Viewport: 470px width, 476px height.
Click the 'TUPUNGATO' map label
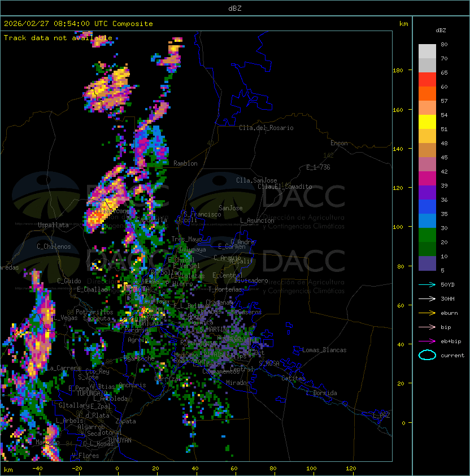pyautogui.click(x=91, y=393)
